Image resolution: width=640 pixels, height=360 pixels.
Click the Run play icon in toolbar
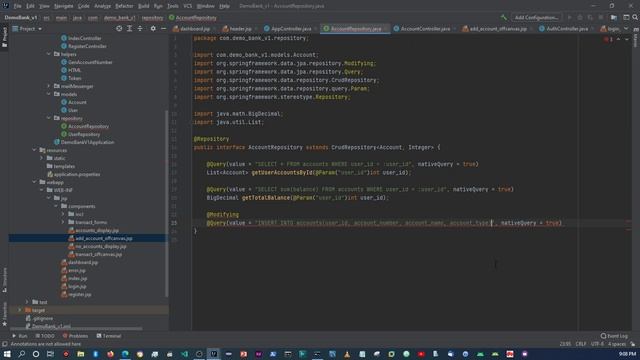click(x=569, y=18)
